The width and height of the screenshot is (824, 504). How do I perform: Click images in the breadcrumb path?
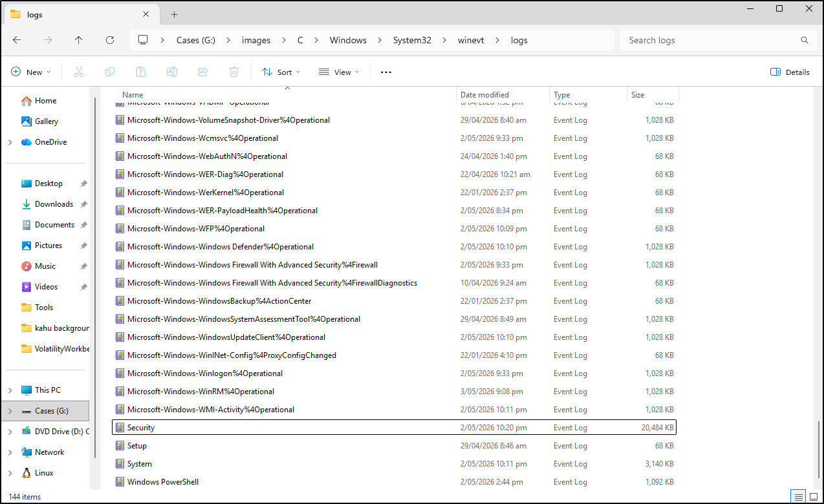pos(256,40)
